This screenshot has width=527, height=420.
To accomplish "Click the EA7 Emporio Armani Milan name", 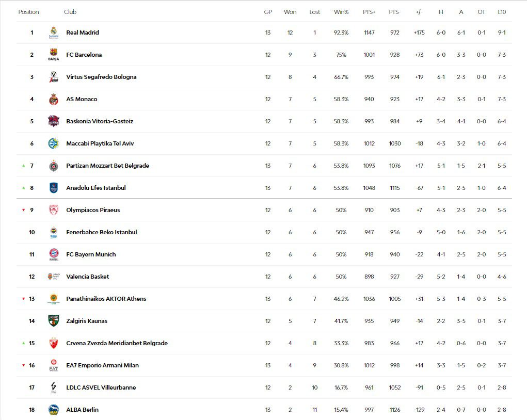I will (x=102, y=365).
